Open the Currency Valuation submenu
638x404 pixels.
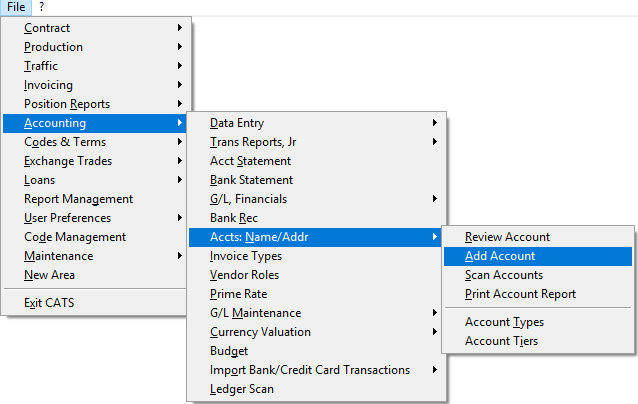[316, 332]
